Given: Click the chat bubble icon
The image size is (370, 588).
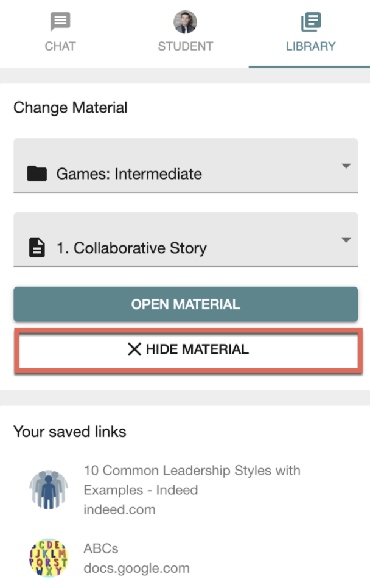Looking at the screenshot, I should [x=60, y=22].
